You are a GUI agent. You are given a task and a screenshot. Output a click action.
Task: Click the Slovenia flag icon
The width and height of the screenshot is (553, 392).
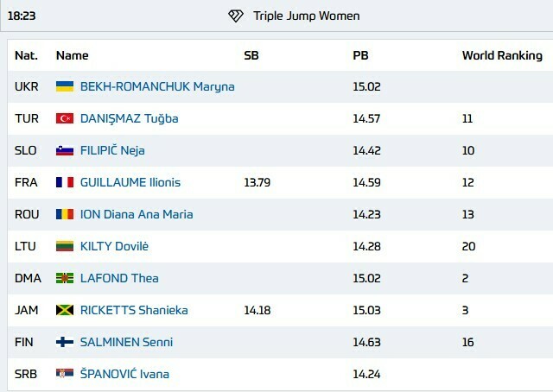click(x=64, y=150)
